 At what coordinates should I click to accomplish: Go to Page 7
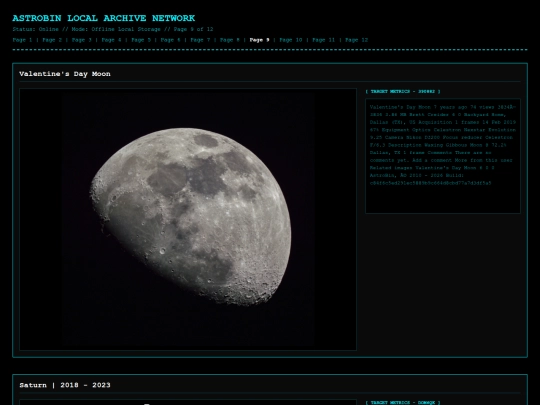(x=200, y=40)
